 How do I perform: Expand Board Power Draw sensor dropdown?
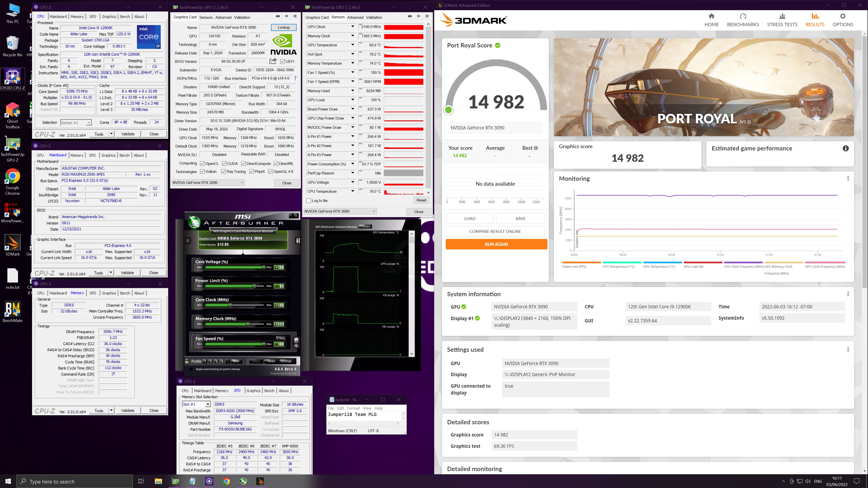coord(352,109)
